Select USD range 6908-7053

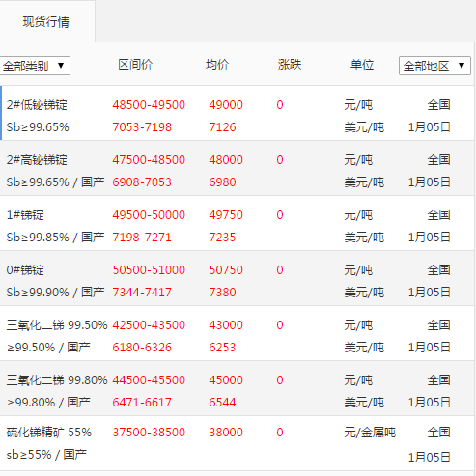click(142, 182)
